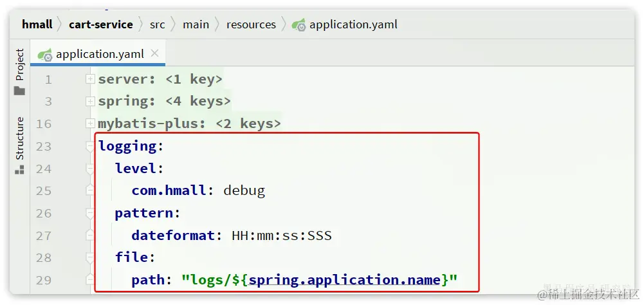The width and height of the screenshot is (644, 305).
Task: Select the src breadcrumb segment
Action: pos(158,24)
